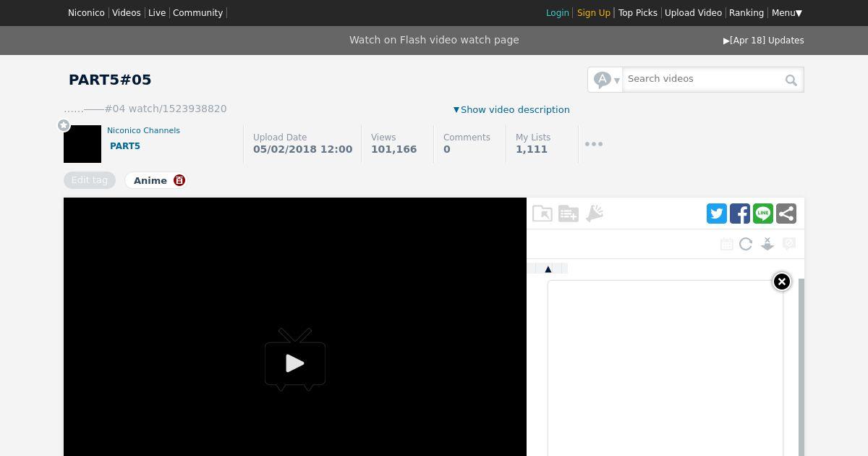Click Watch on Flash video watch page
This screenshot has width=868, height=456.
[434, 40]
